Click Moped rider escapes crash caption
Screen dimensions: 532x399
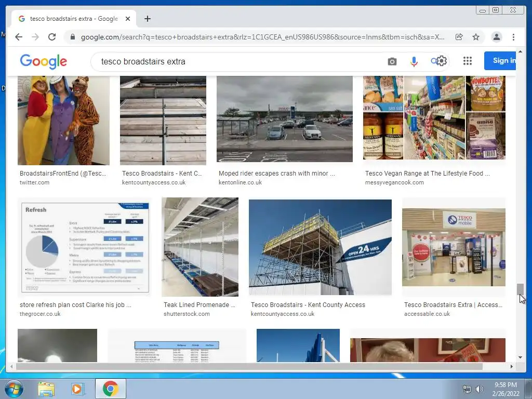[x=276, y=174]
